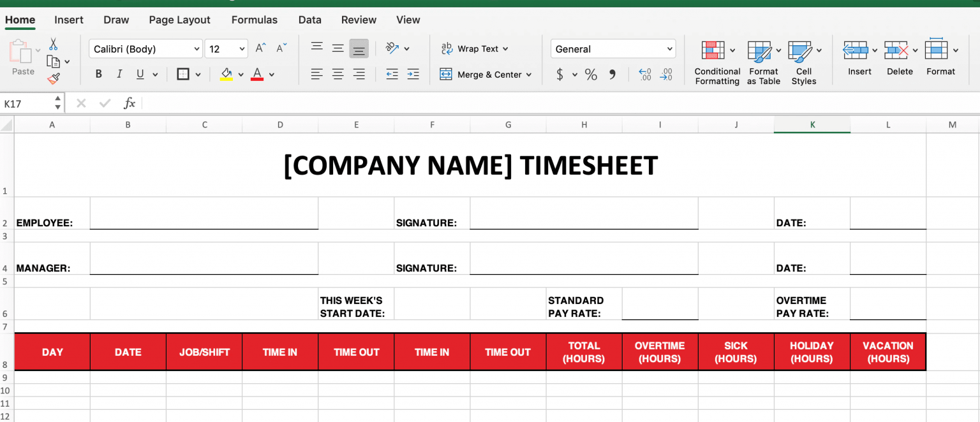The height and width of the screenshot is (422, 980).
Task: Select the Format Painter brush icon
Action: [x=54, y=79]
